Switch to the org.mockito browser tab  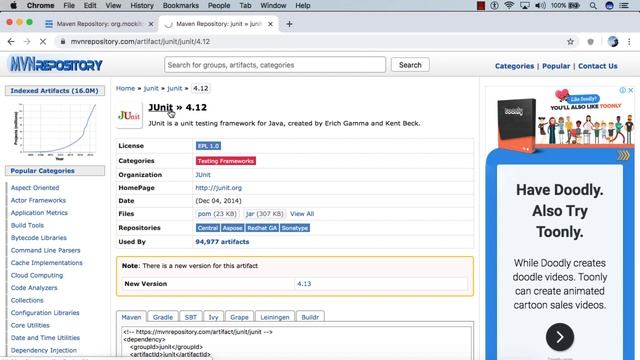pyautogui.click(x=99, y=24)
